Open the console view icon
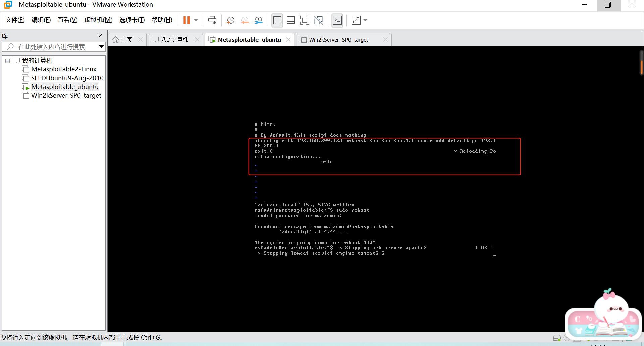The image size is (644, 346). [x=337, y=20]
